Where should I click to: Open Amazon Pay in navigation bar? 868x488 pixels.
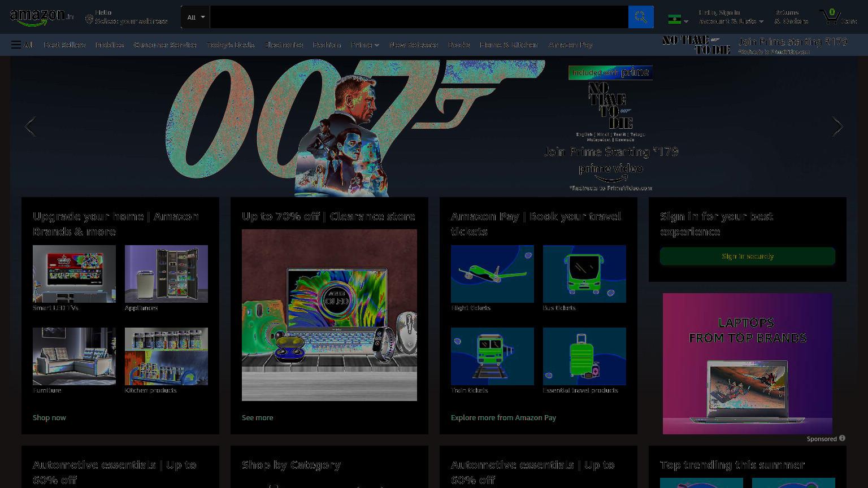coord(570,45)
